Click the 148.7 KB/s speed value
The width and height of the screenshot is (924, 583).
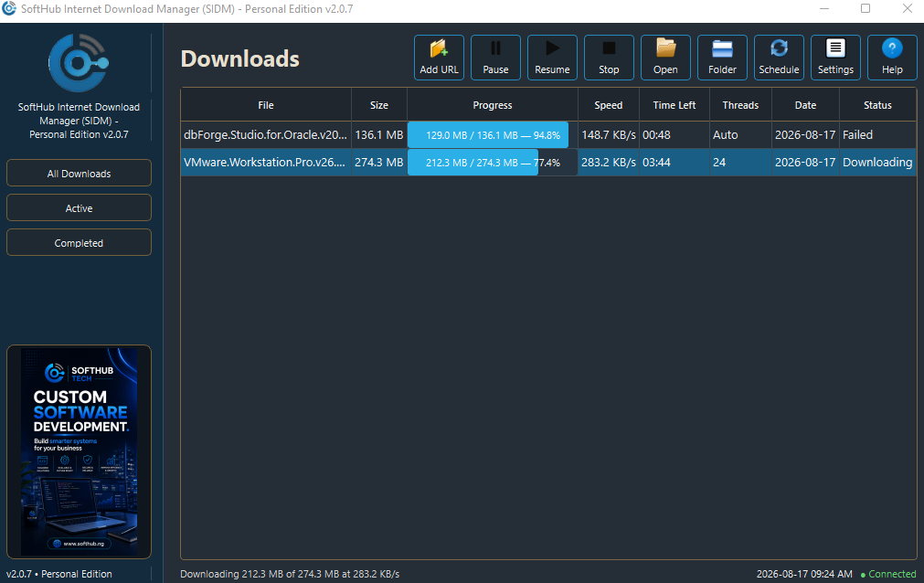(609, 135)
